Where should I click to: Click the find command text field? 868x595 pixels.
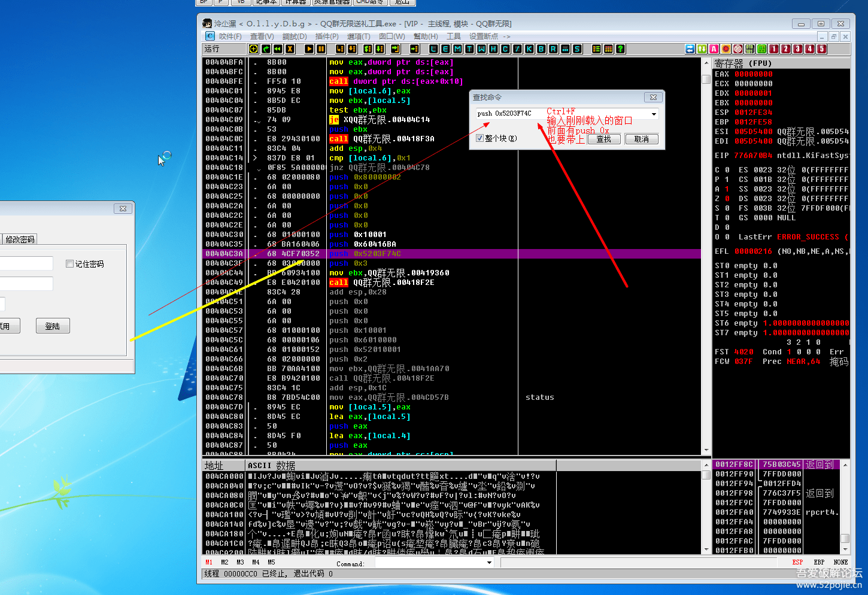coord(563,114)
